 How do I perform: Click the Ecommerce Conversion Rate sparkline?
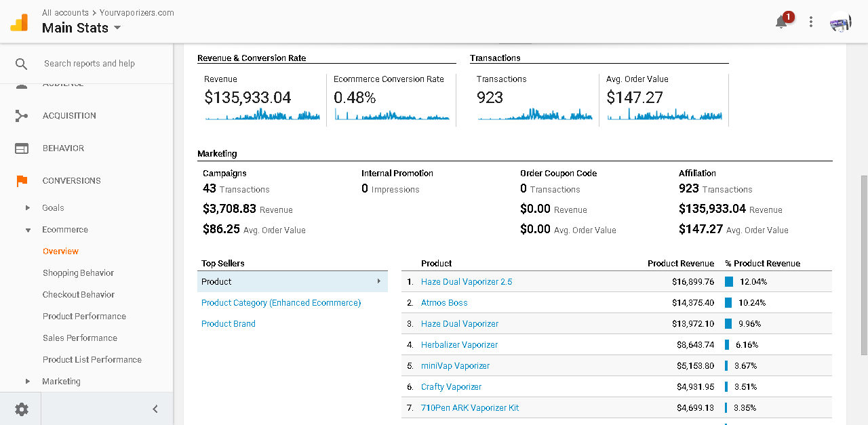(x=391, y=115)
